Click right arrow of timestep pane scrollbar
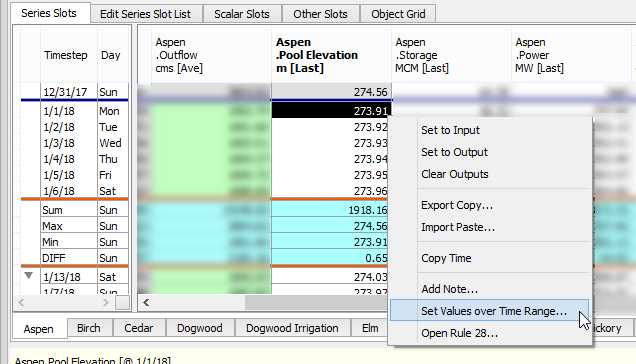This screenshot has height=364, width=636. pos(105,302)
